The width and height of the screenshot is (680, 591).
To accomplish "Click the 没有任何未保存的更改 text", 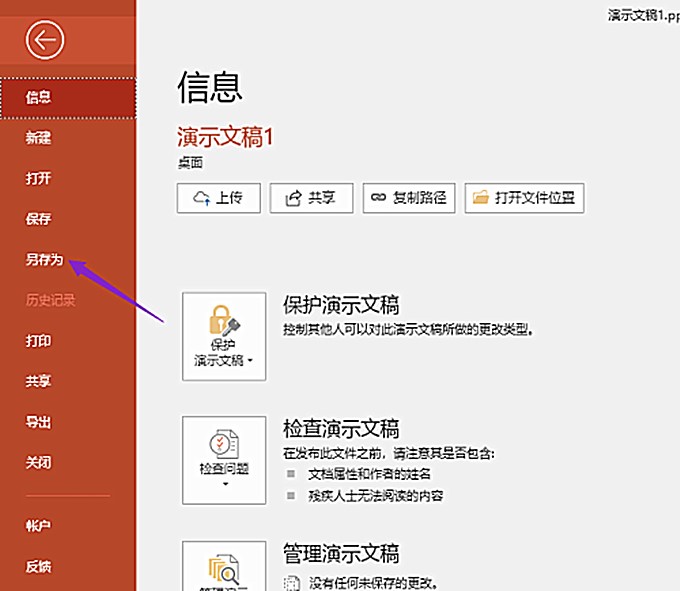I will point(373,583).
